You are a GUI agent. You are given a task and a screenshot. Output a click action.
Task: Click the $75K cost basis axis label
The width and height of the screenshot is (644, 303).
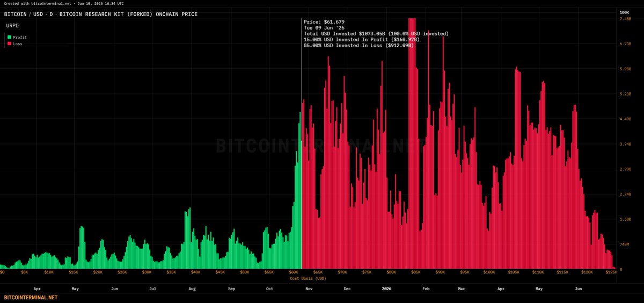[x=367, y=272]
